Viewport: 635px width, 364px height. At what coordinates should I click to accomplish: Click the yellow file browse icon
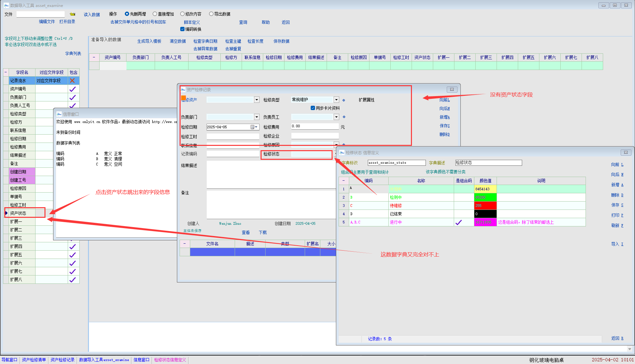click(72, 14)
